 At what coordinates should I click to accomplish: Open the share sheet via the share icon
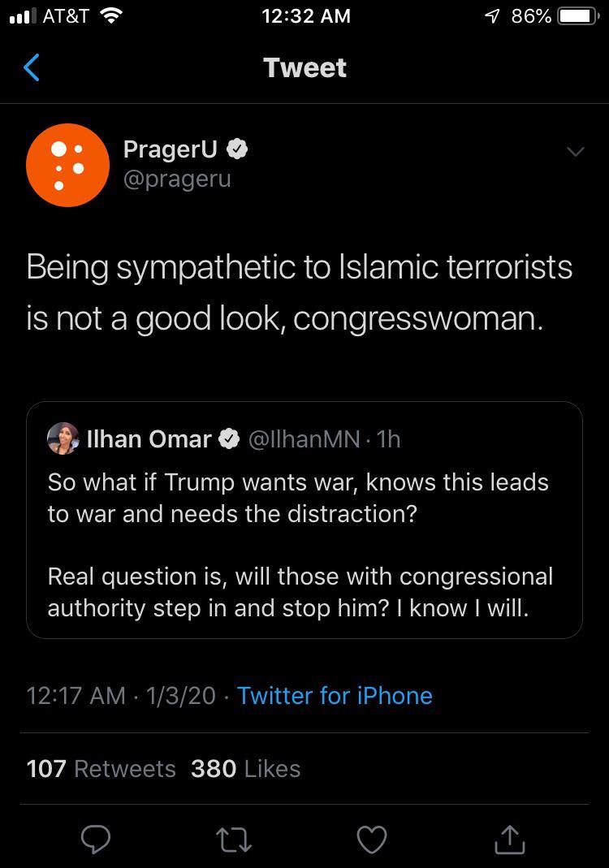[509, 840]
